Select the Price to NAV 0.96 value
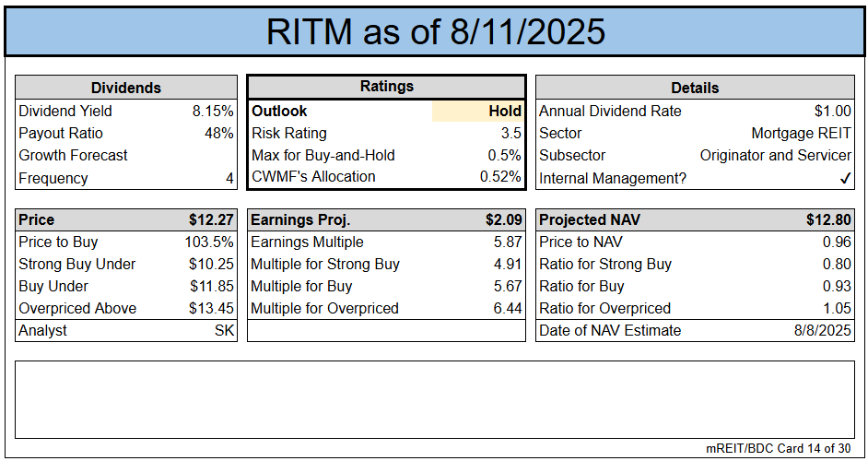This screenshot has width=868, height=461. [x=837, y=242]
